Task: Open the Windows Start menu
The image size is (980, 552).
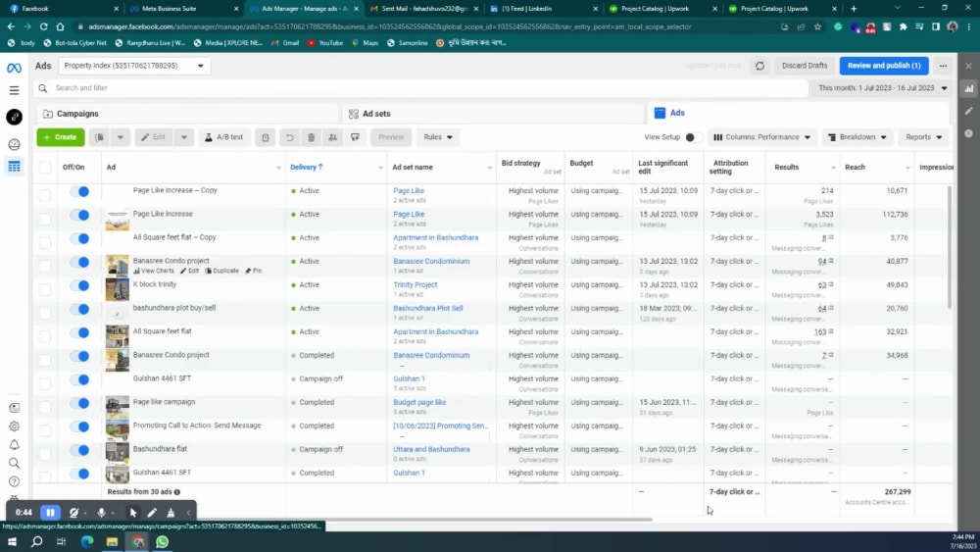Action: coord(12,541)
